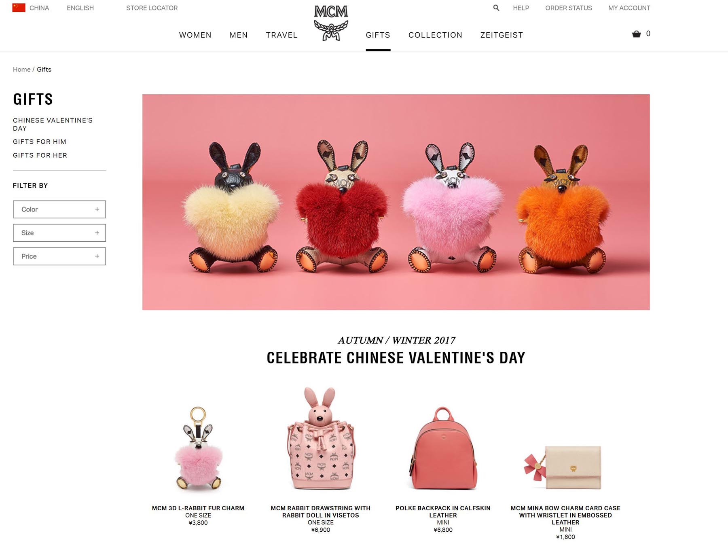Open the Women menu
This screenshot has height=560, width=728.
[x=195, y=35]
